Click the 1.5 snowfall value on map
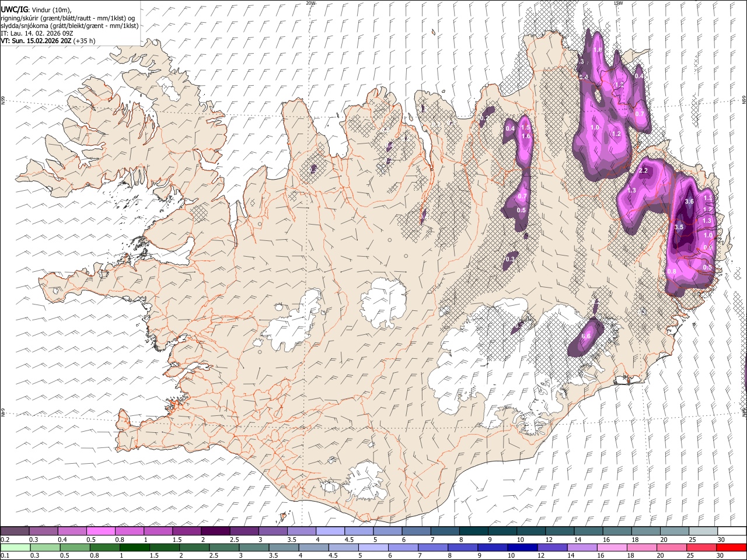The image size is (747, 560). pyautogui.click(x=525, y=127)
